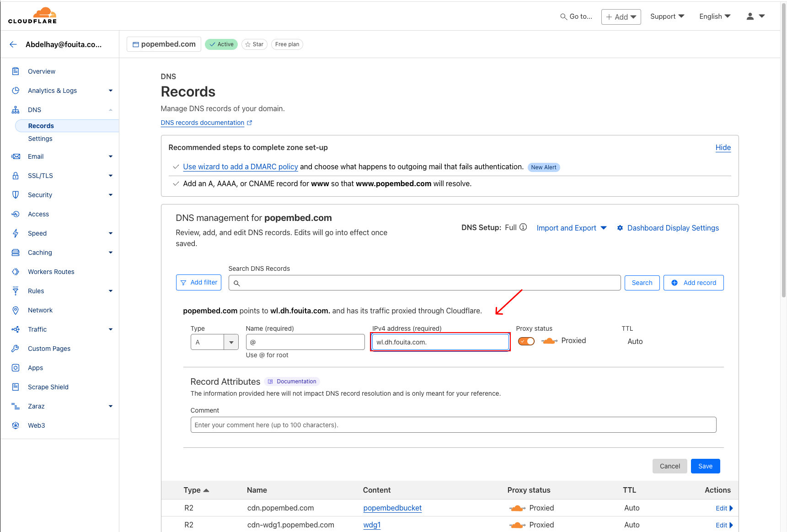Click the IPv4 address field

click(x=440, y=342)
